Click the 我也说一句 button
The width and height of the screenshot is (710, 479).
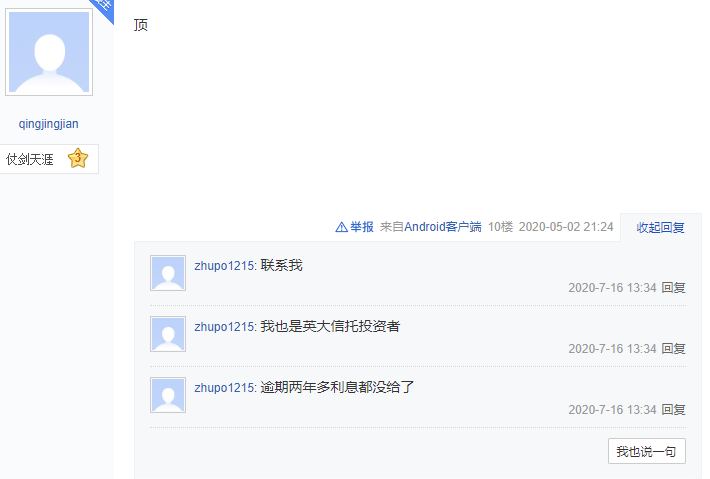pos(647,451)
